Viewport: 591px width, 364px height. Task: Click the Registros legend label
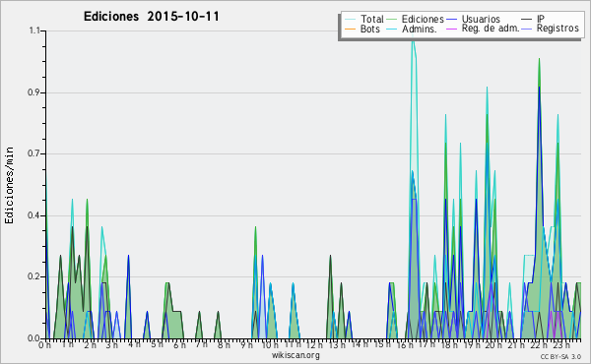point(558,29)
